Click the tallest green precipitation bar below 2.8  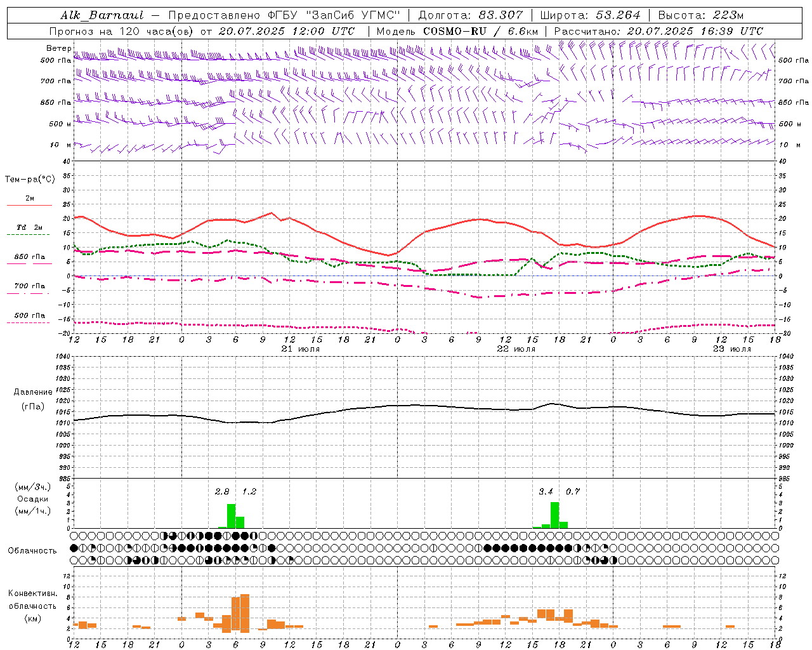232,516
